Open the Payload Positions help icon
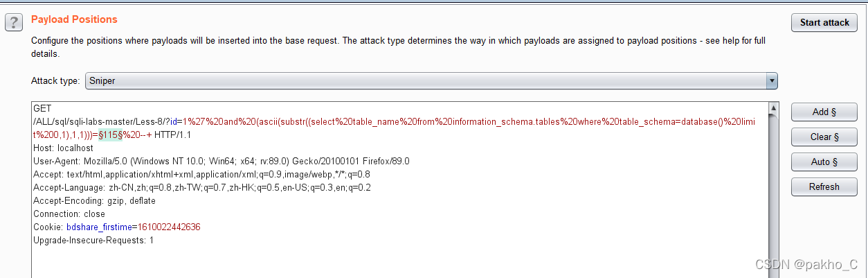The image size is (868, 278). (14, 23)
